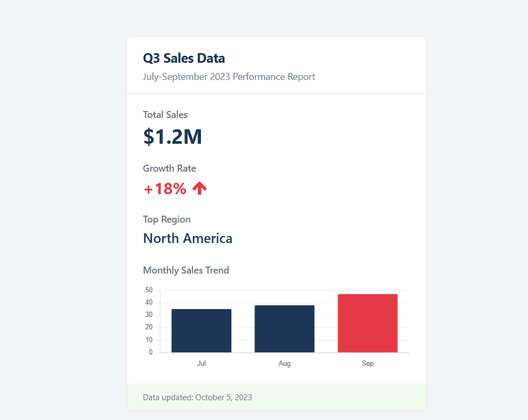The image size is (528, 420).
Task: Click the Monthly Sales Trend chart title
Action: click(x=186, y=270)
